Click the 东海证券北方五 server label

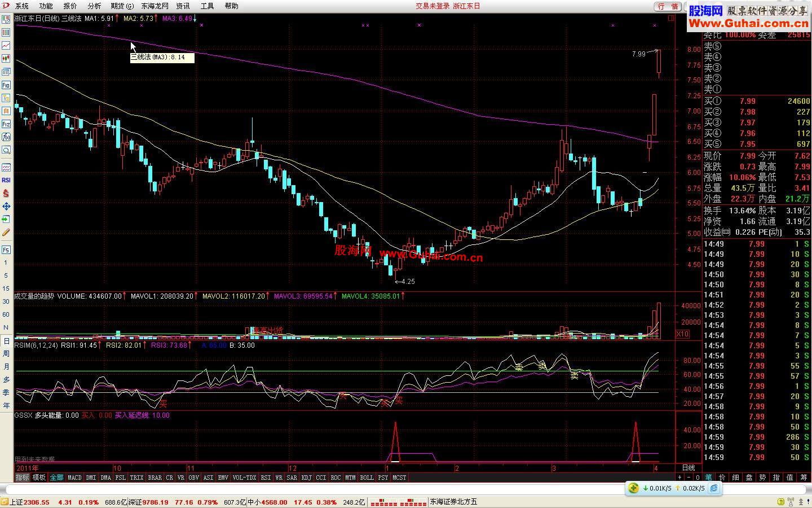[x=454, y=502]
